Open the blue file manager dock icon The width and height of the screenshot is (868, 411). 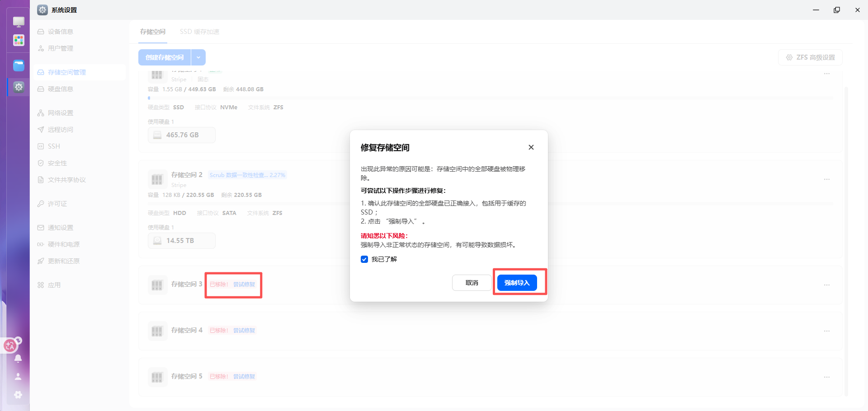(19, 65)
